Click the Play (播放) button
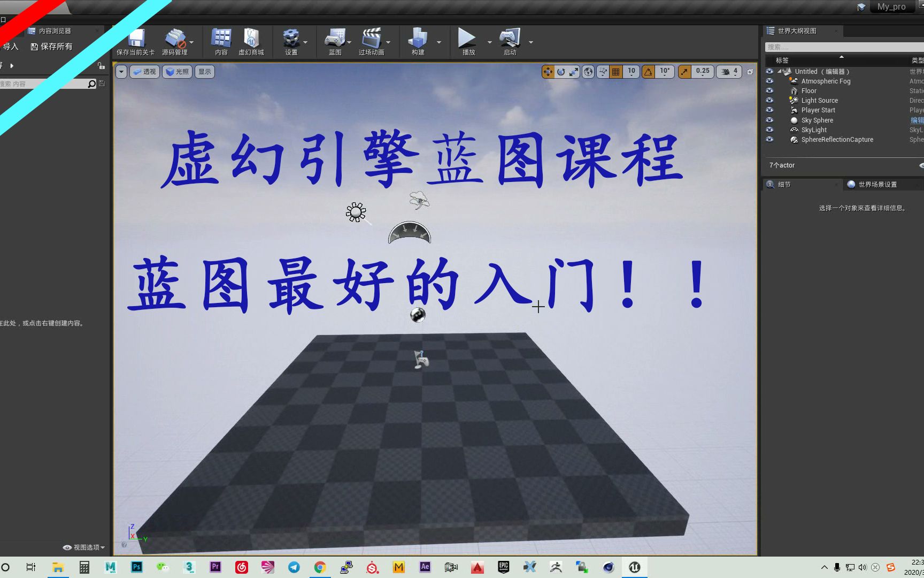 point(468,42)
